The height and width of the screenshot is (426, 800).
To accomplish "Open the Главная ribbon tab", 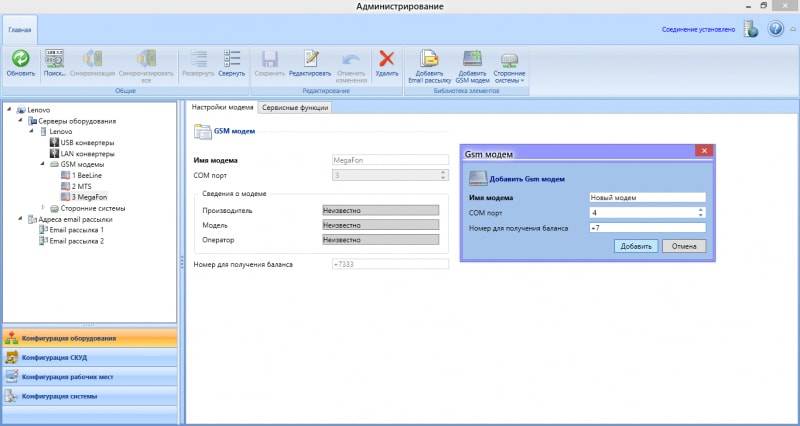I will (x=20, y=30).
